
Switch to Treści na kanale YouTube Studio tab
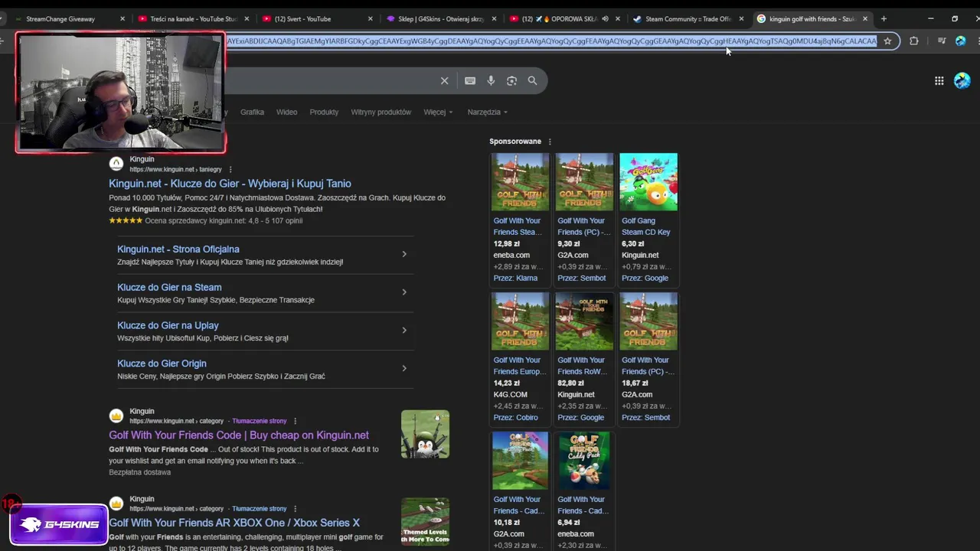(x=191, y=18)
